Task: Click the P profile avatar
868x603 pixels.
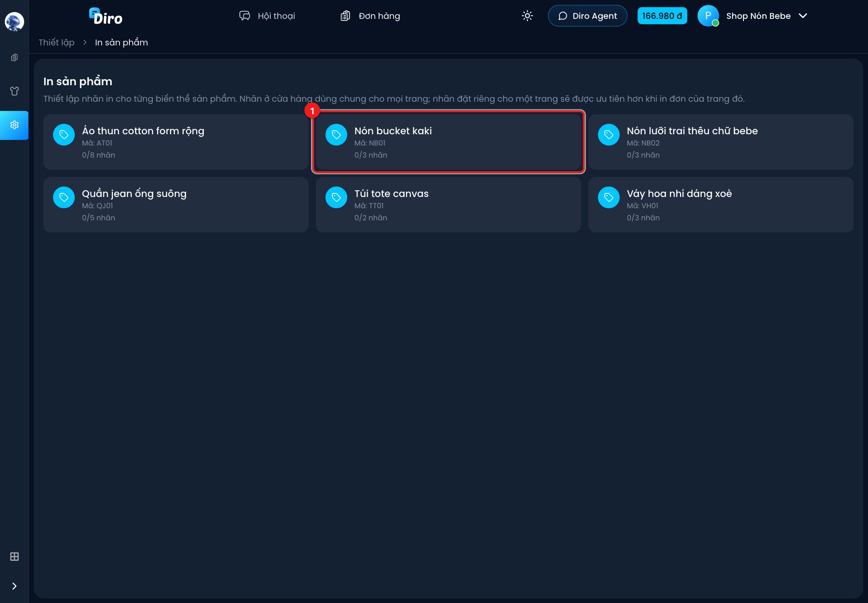Action: tap(708, 16)
